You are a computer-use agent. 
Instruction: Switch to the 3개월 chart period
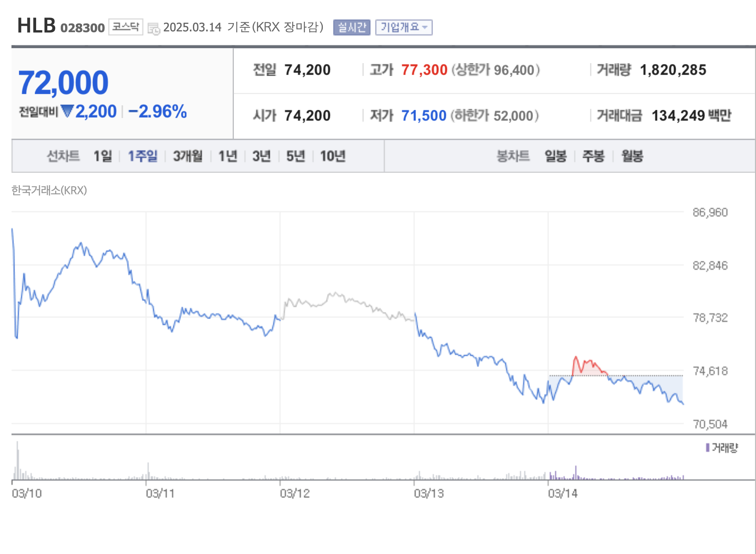[x=188, y=156]
